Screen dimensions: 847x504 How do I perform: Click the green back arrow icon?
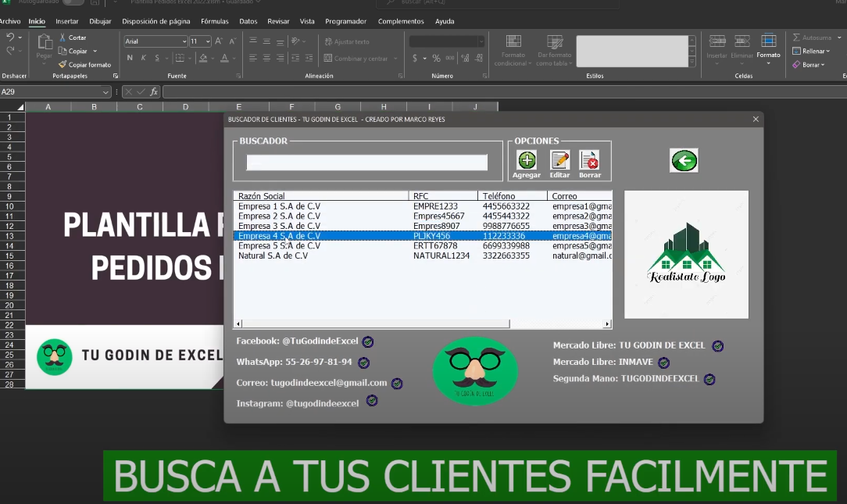(684, 160)
